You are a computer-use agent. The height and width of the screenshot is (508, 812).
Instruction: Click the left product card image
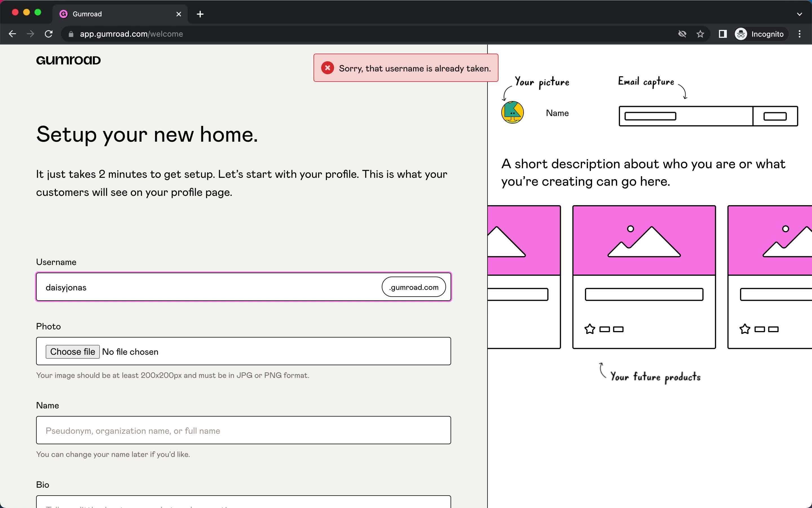point(524,240)
